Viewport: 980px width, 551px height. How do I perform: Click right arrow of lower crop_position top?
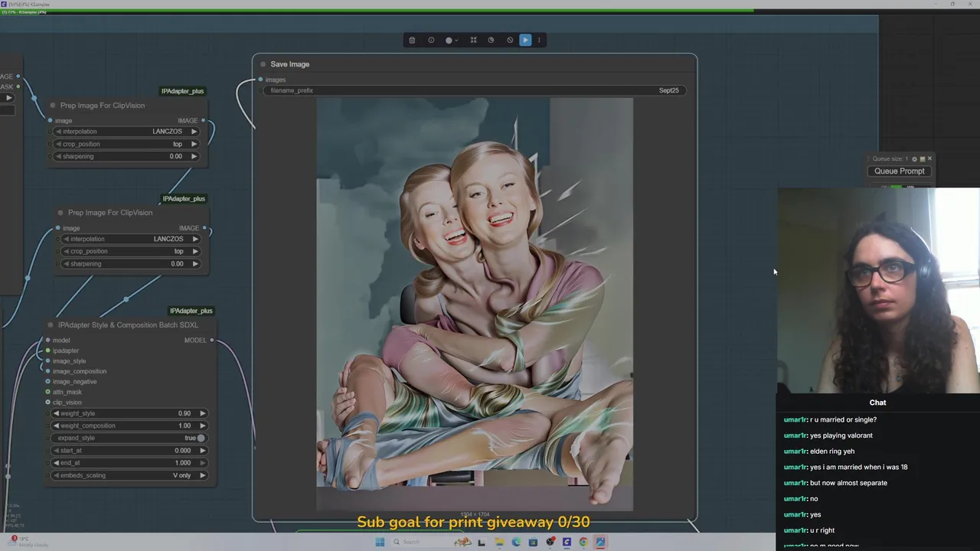coord(195,251)
